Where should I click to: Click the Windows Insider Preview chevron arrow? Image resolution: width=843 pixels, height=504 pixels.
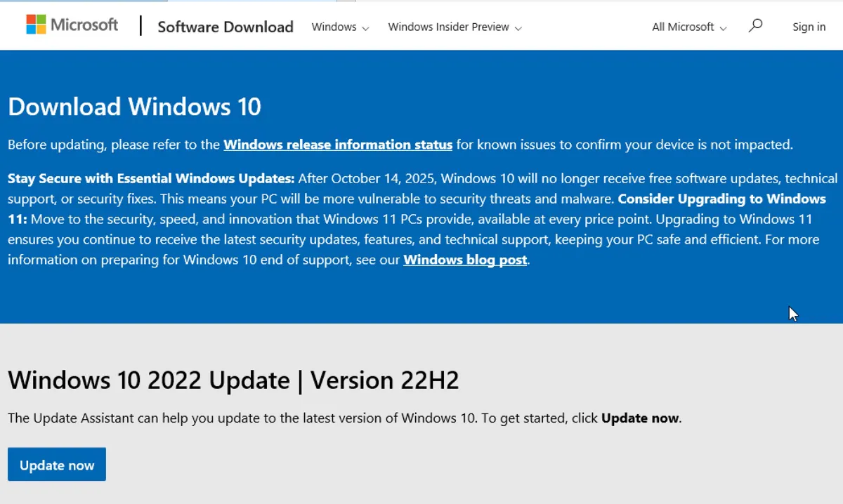point(518,28)
